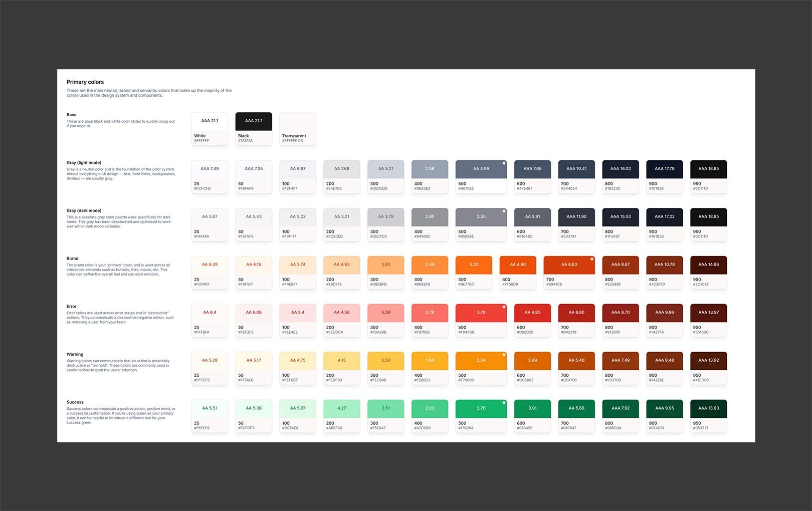Select Success 950 swatch #053321
Viewport: 812px width, 511px height.
[x=709, y=416]
